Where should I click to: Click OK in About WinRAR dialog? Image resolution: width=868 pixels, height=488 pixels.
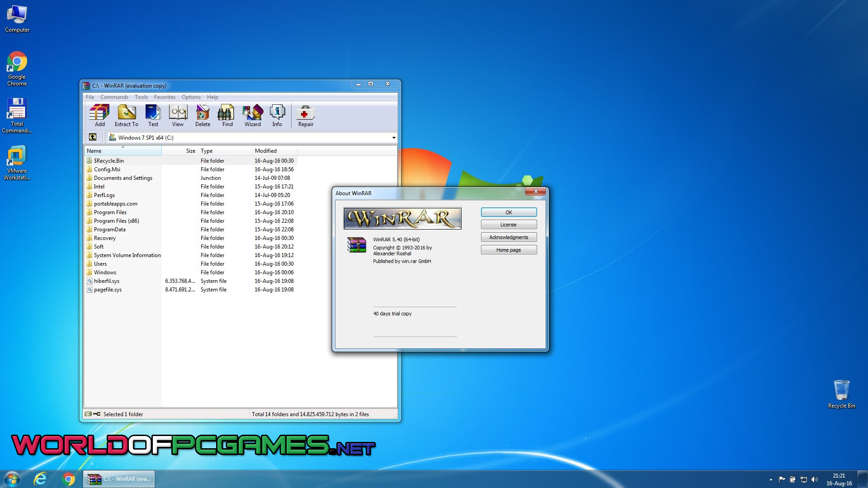click(509, 212)
